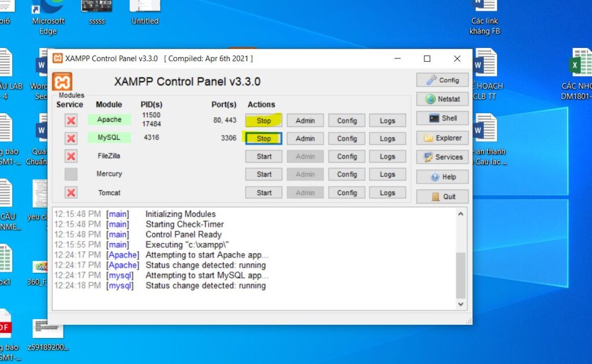Start the Tomcat module

(x=264, y=193)
